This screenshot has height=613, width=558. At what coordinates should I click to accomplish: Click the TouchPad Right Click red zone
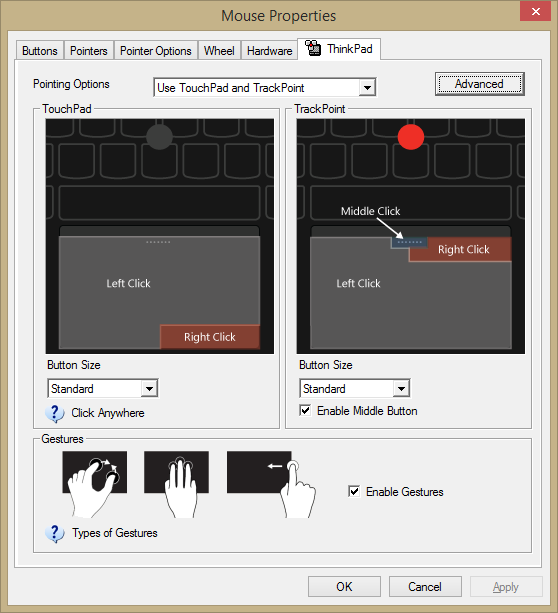click(210, 337)
